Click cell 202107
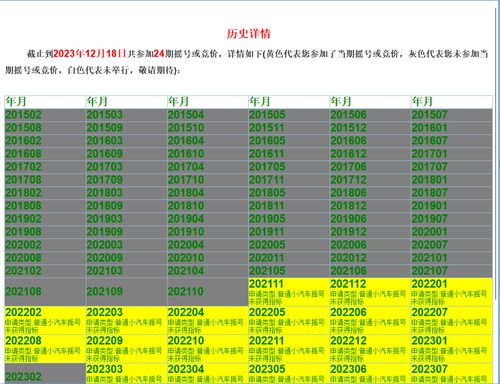Viewport: 500px width, 384px height. tap(452, 271)
